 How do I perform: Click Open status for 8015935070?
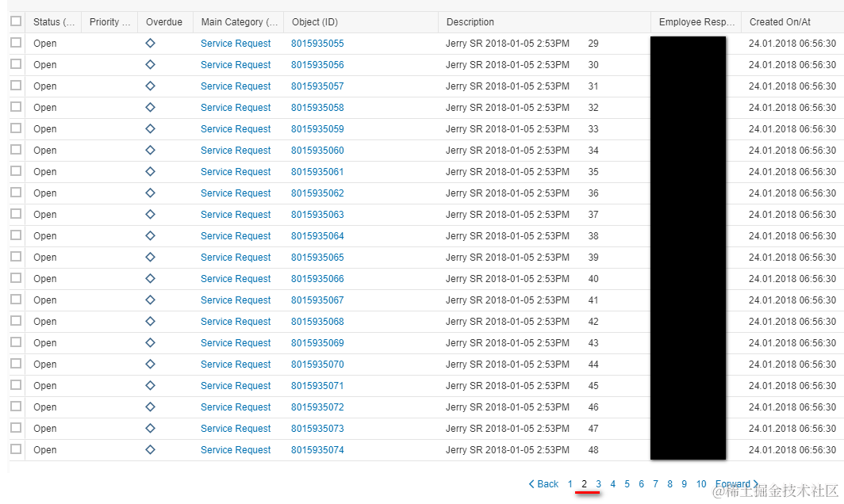(44, 365)
